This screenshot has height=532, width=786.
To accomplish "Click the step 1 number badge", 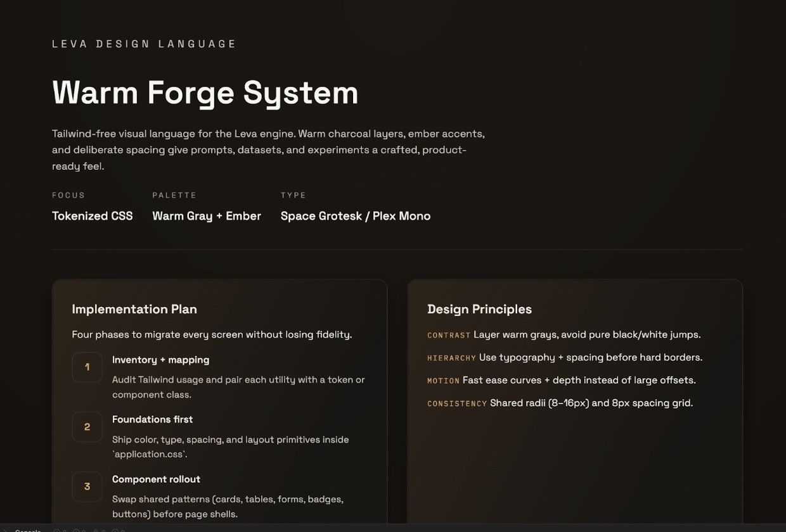I will (87, 367).
